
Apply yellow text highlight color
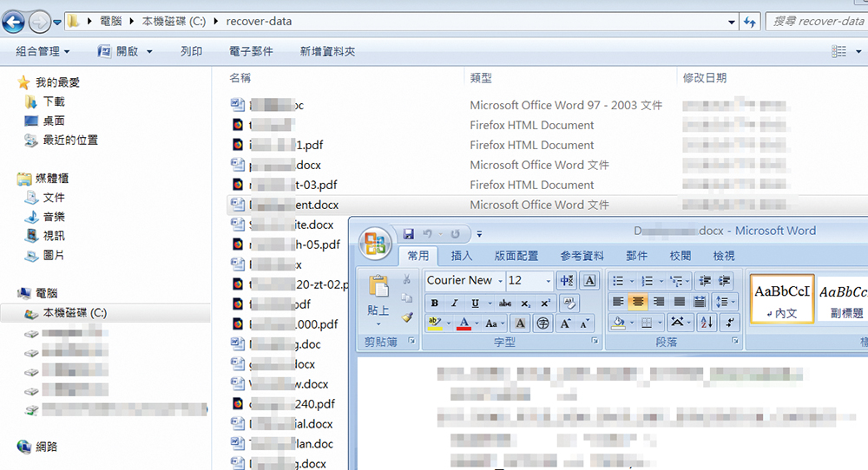pos(435,323)
